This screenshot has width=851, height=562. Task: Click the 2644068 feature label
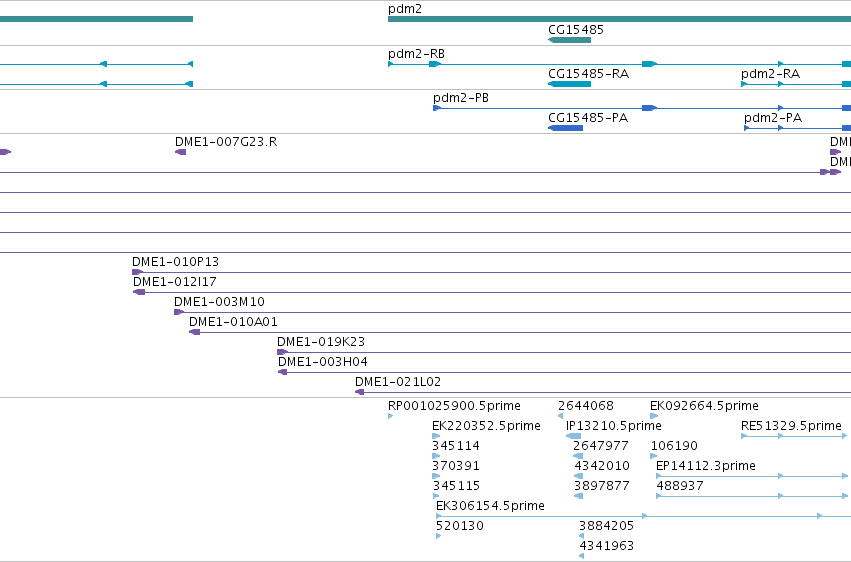coord(586,406)
